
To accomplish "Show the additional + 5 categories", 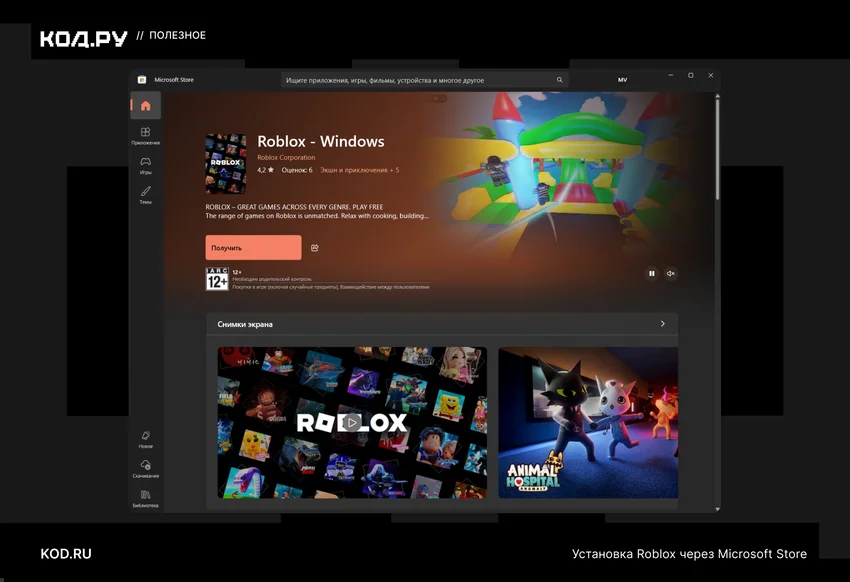I will pyautogui.click(x=395, y=170).
